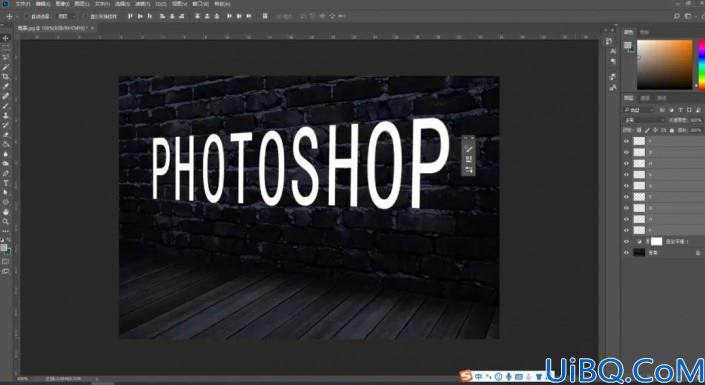Hide the second layer from top
Viewport: 705px width, 385px height.
[x=626, y=152]
